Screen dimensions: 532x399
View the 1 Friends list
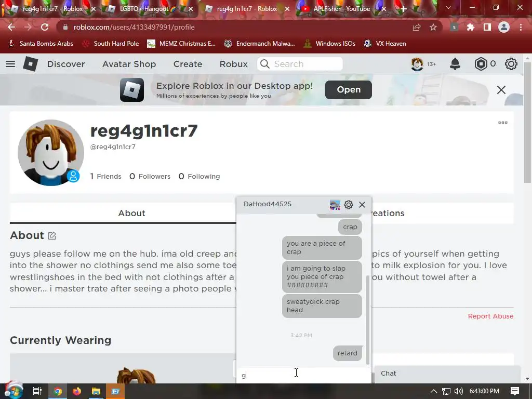click(105, 177)
